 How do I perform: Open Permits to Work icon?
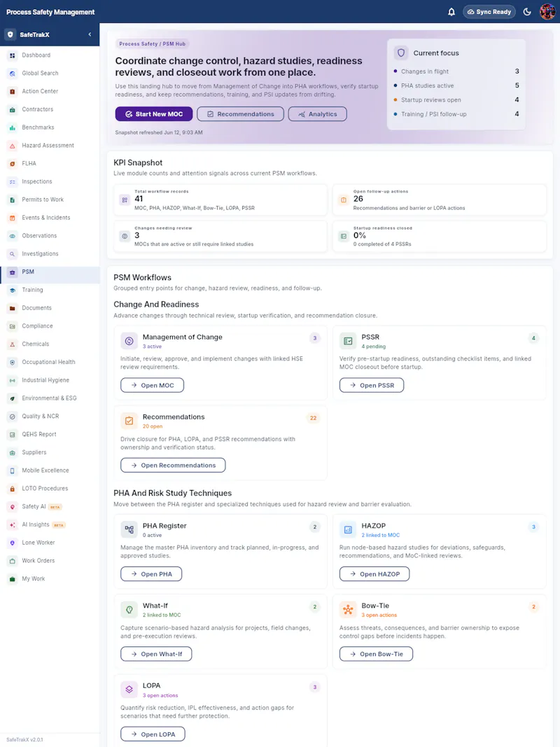[13, 200]
